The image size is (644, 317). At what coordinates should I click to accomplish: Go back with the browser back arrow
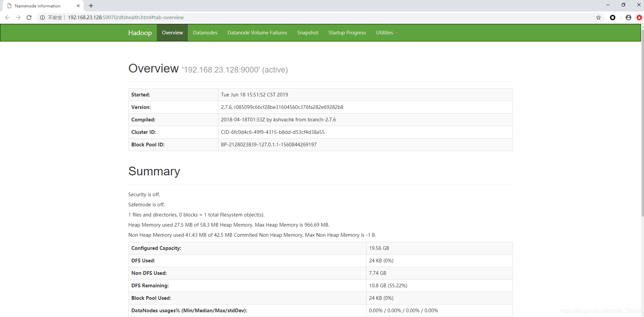tap(7, 18)
